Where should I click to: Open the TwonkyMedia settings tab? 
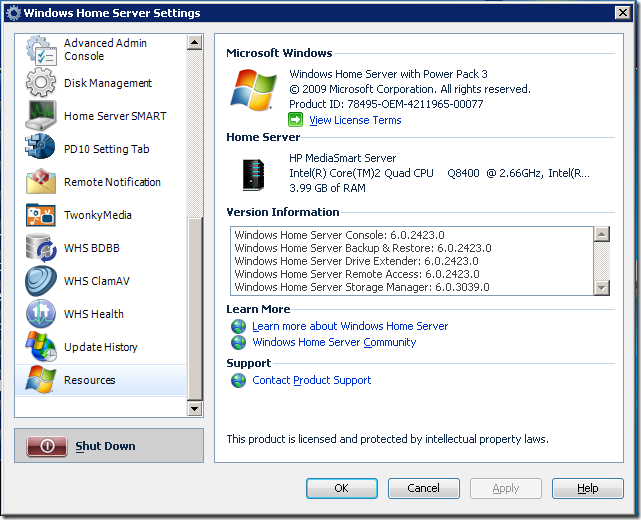pos(98,215)
